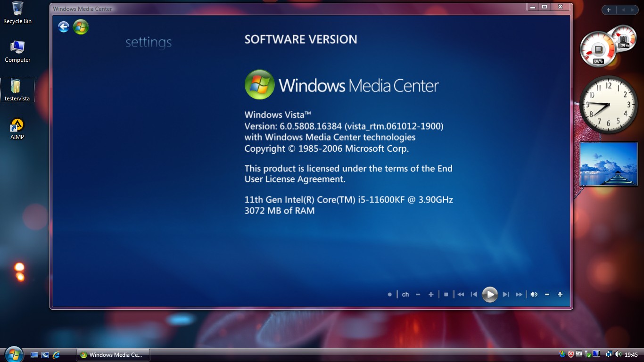
Task: Click the Fast Forward button
Action: [519, 295]
